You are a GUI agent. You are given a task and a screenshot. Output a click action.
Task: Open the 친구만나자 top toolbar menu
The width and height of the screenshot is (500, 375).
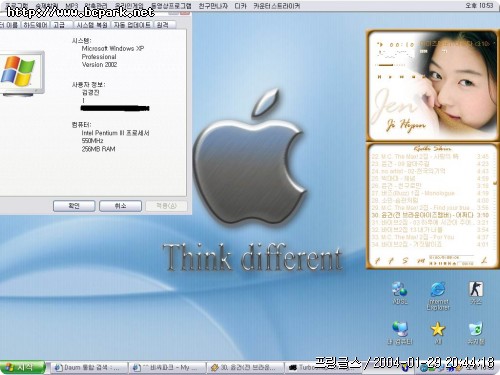pos(213,6)
